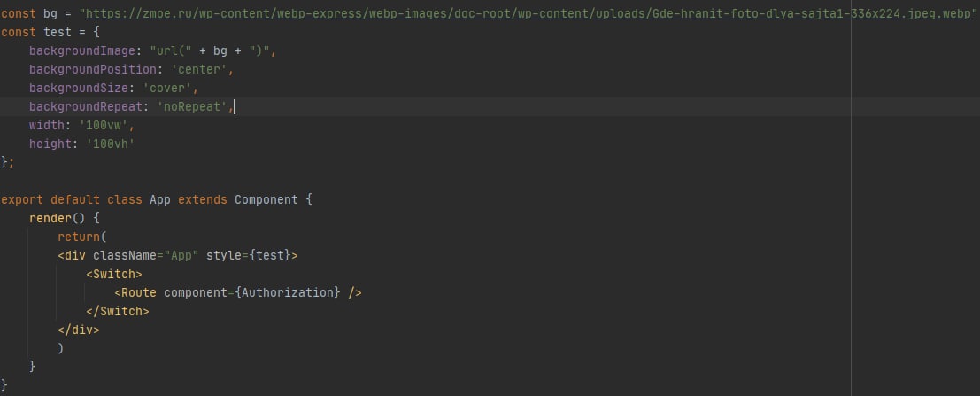Screen dimensions: 980x396
Task: Click the return keyword
Action: [x=79, y=237]
